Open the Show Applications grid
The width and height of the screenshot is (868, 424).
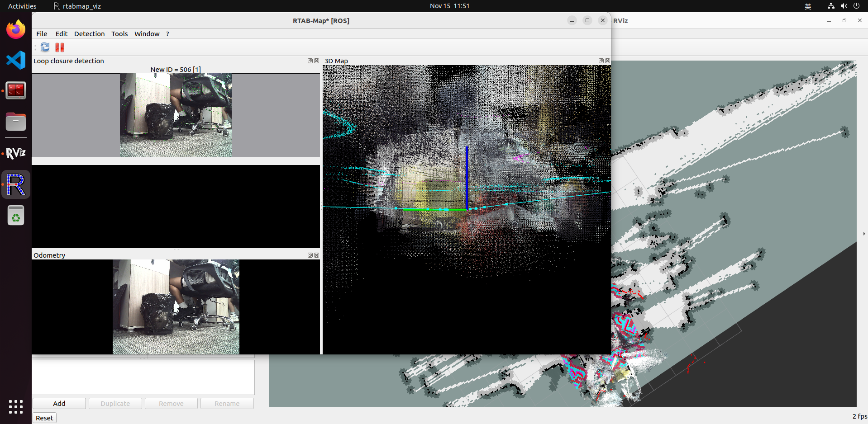(15, 407)
